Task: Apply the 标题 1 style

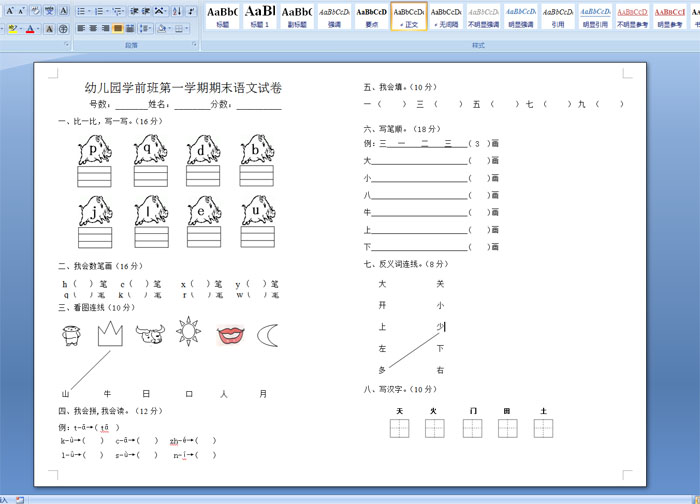Action: click(x=260, y=17)
